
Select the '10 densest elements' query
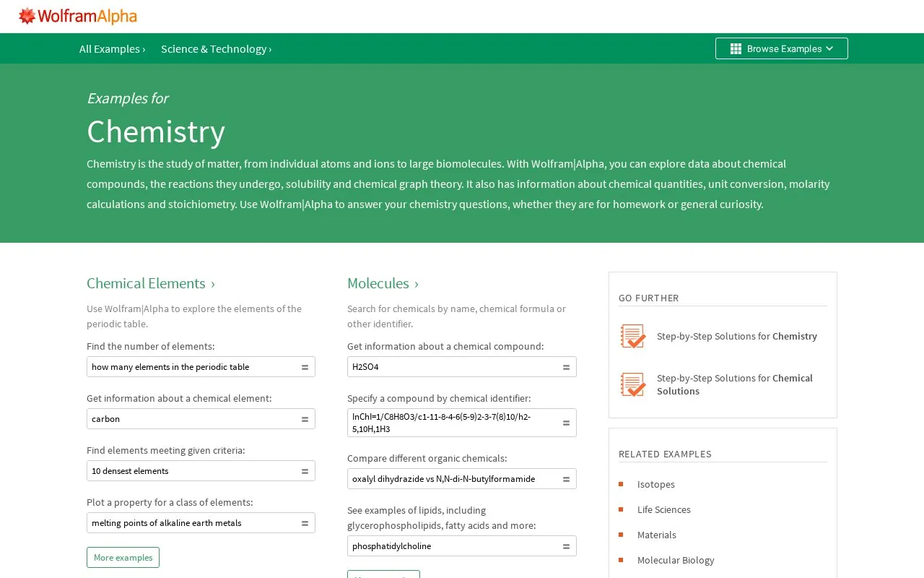pyautogui.click(x=201, y=471)
